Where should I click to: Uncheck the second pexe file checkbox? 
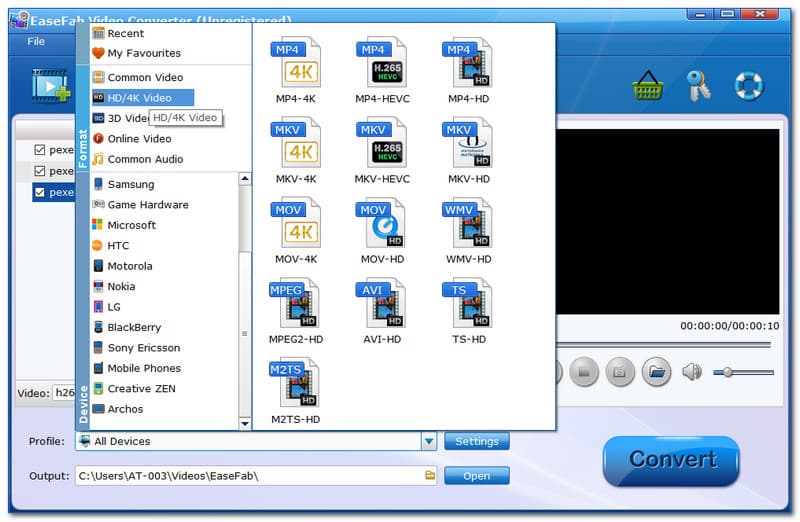tap(39, 171)
